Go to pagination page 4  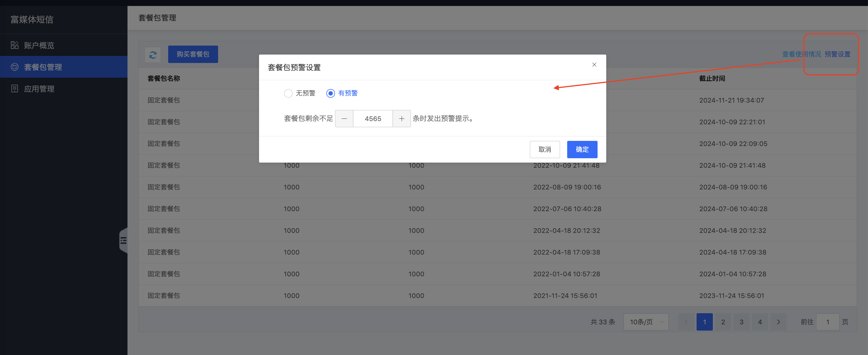pyautogui.click(x=760, y=322)
